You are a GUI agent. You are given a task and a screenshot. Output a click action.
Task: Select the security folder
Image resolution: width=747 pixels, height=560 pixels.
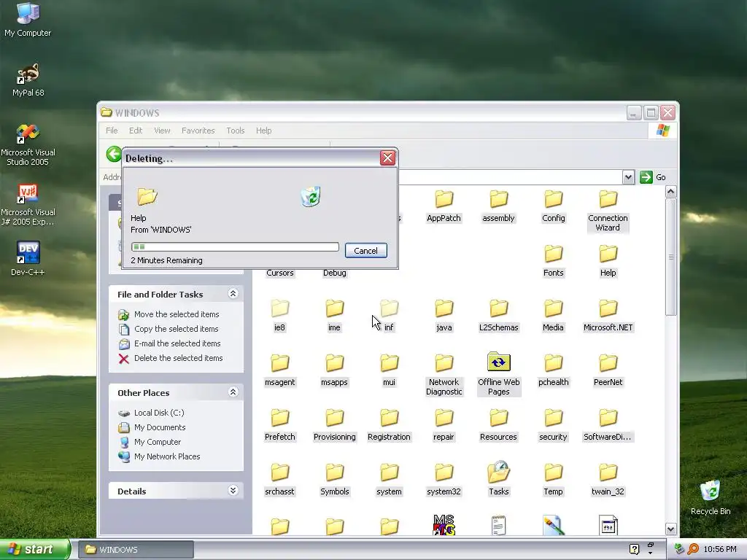pos(553,425)
